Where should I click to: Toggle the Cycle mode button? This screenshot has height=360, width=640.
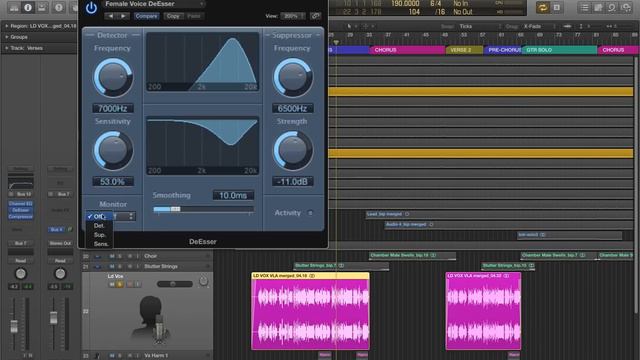click(x=542, y=8)
